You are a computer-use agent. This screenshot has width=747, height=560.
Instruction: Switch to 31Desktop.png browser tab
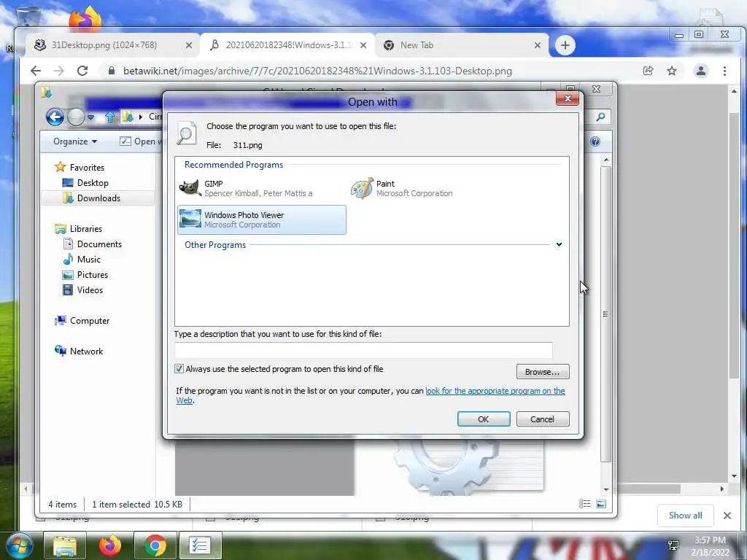click(112, 45)
